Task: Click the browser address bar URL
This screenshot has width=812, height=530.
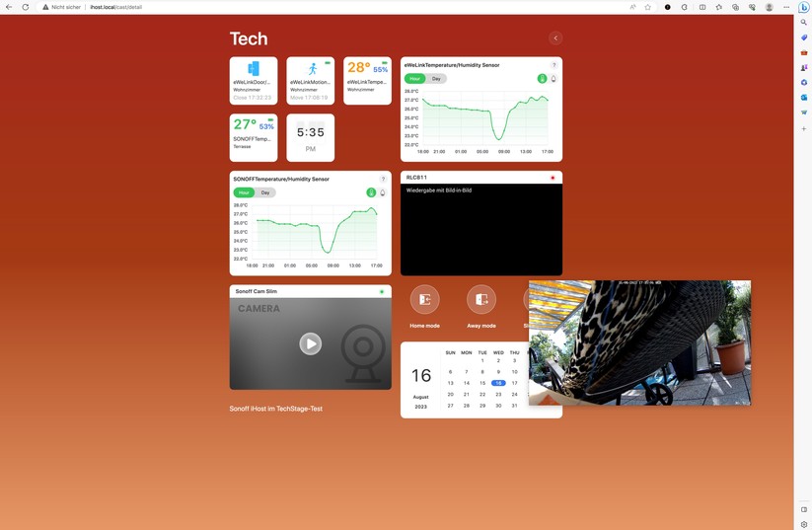Action: (x=116, y=7)
